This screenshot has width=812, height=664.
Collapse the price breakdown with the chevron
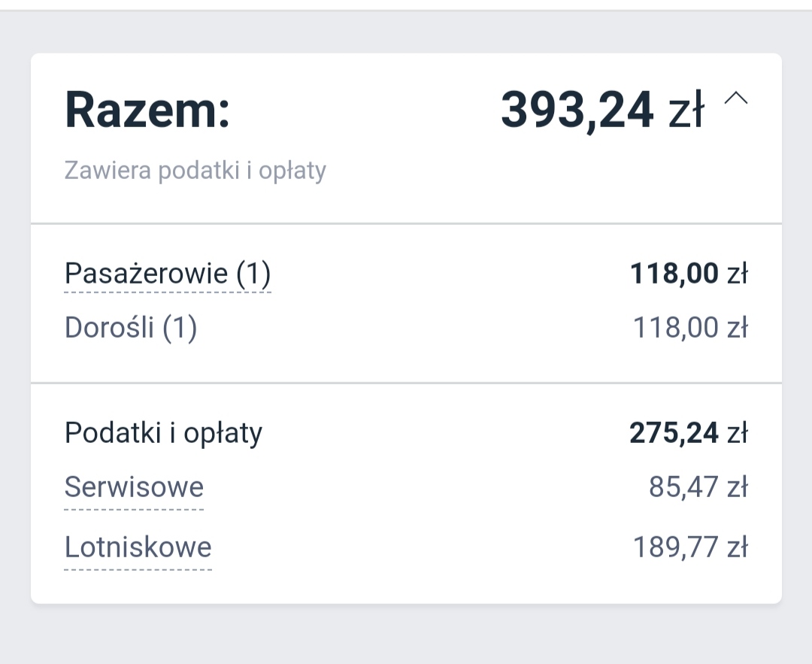(735, 99)
